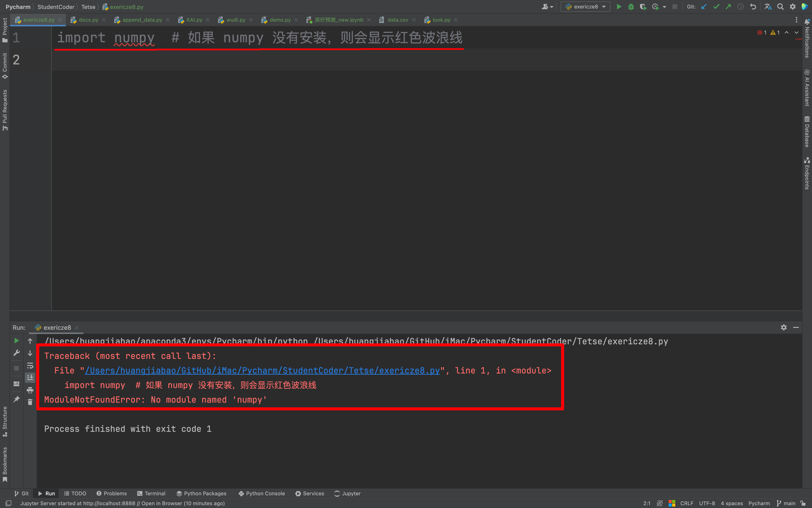Open the Database side panel
Viewport: 812px width, 508px height.
(x=807, y=131)
